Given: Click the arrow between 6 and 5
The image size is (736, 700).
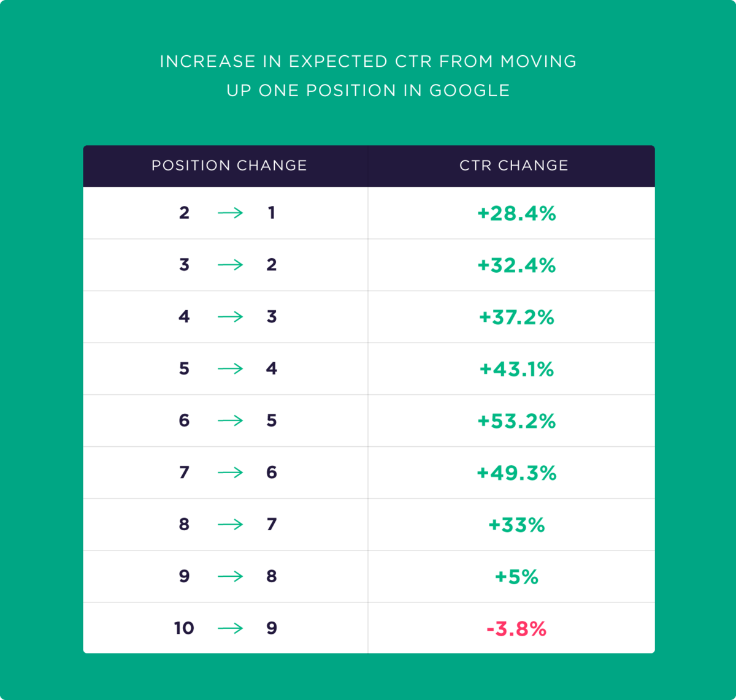Looking at the screenshot, I should click(x=231, y=420).
